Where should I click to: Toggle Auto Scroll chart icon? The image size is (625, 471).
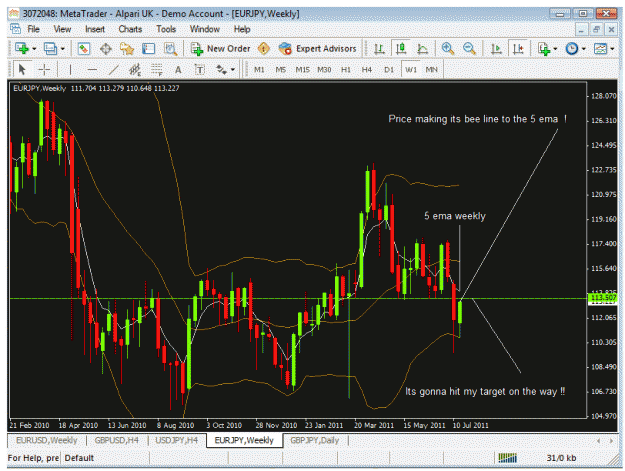coord(496,49)
